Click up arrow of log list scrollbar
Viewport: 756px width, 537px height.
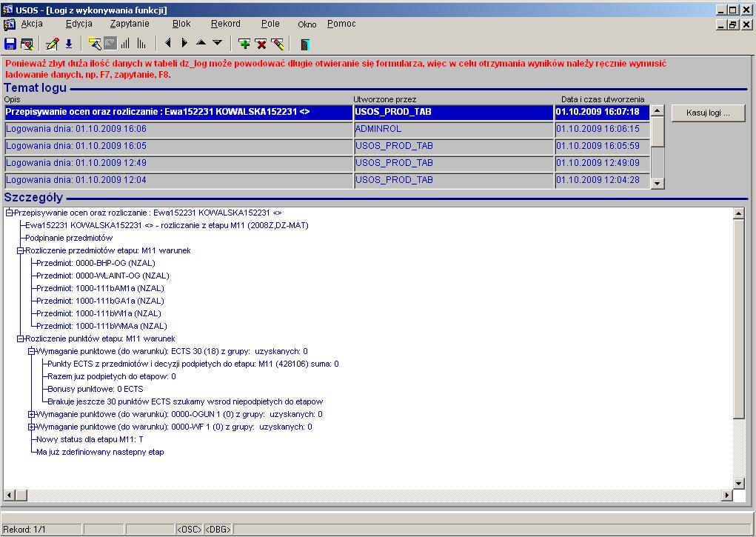coord(658,110)
